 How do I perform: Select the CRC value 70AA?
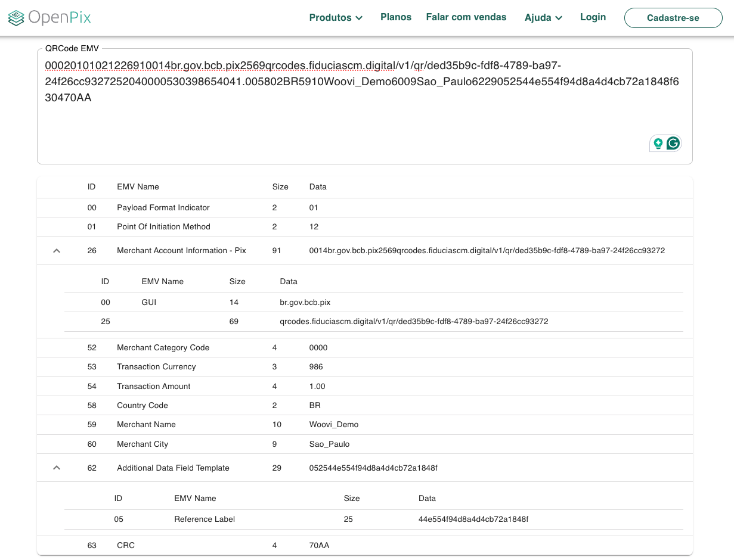click(319, 546)
